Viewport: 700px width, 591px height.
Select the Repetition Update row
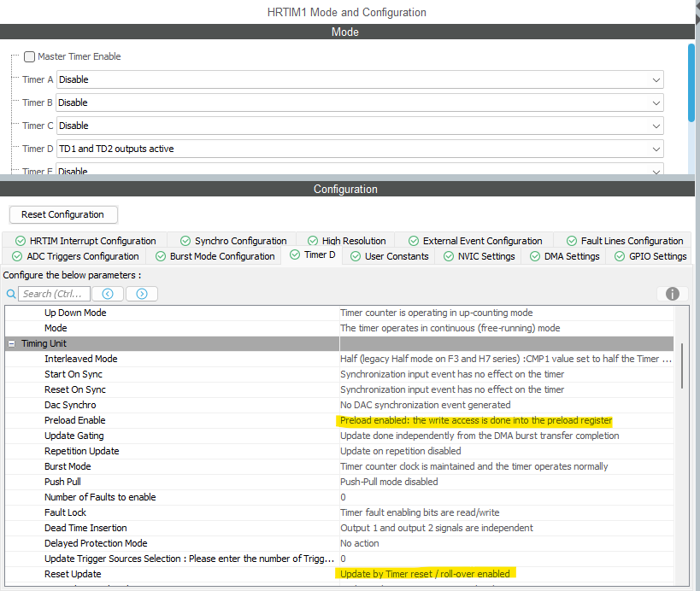339,452
